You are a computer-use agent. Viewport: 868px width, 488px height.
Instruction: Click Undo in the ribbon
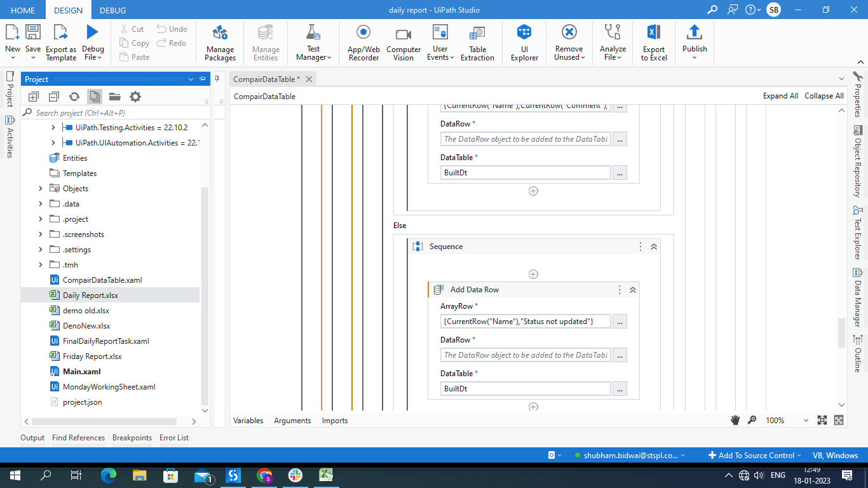pyautogui.click(x=172, y=29)
